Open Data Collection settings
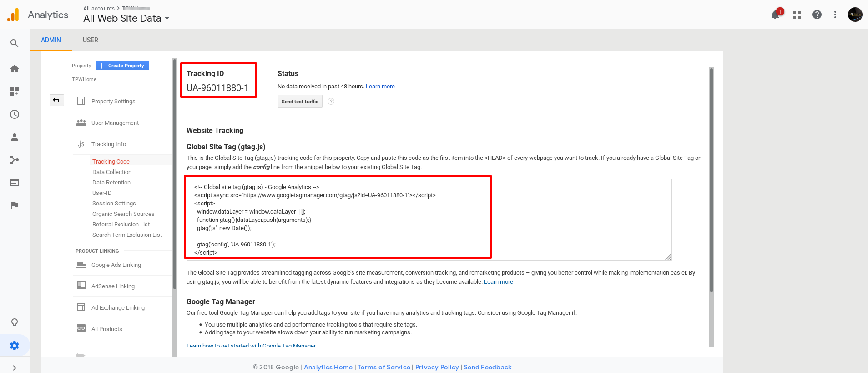The height and width of the screenshot is (373, 868). click(112, 172)
